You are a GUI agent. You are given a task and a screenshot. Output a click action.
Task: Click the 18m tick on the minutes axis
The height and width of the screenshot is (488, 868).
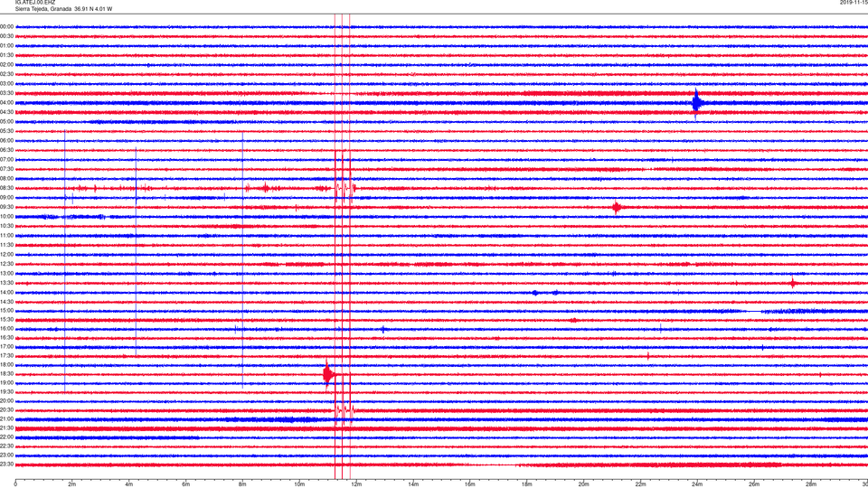tap(526, 484)
